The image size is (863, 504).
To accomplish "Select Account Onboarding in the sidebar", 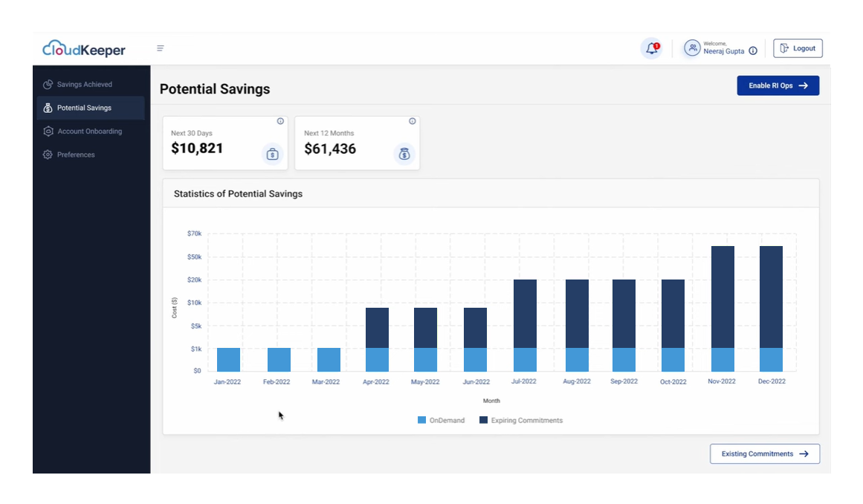I will pos(90,131).
